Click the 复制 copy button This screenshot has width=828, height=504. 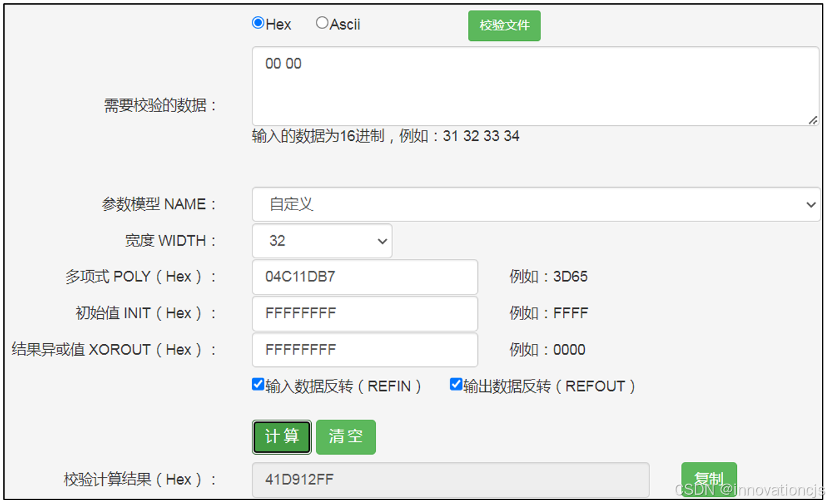pos(709,480)
